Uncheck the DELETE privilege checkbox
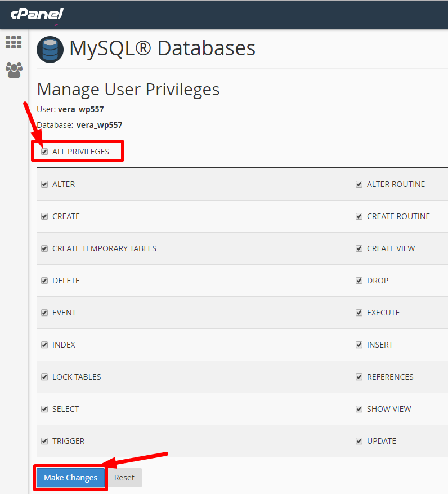 coord(44,281)
